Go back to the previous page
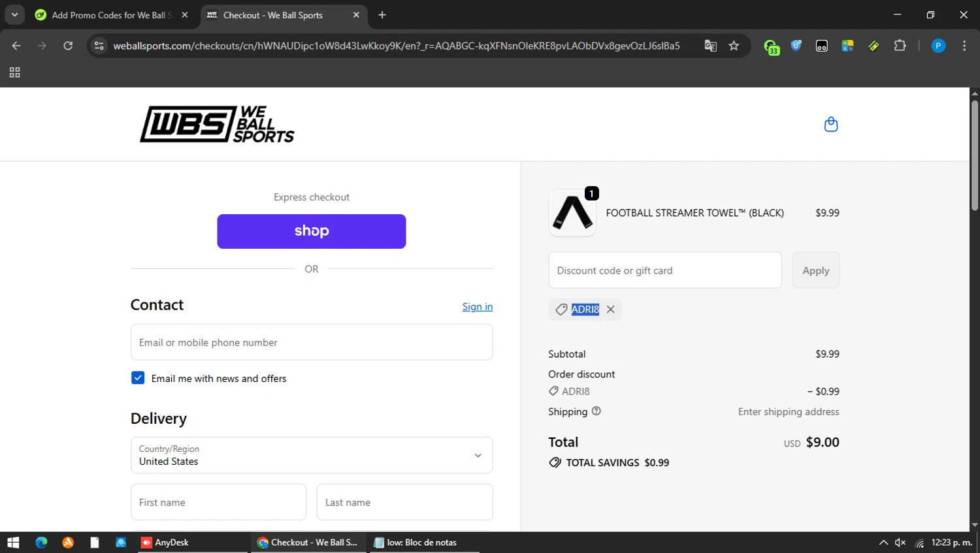 point(16,46)
